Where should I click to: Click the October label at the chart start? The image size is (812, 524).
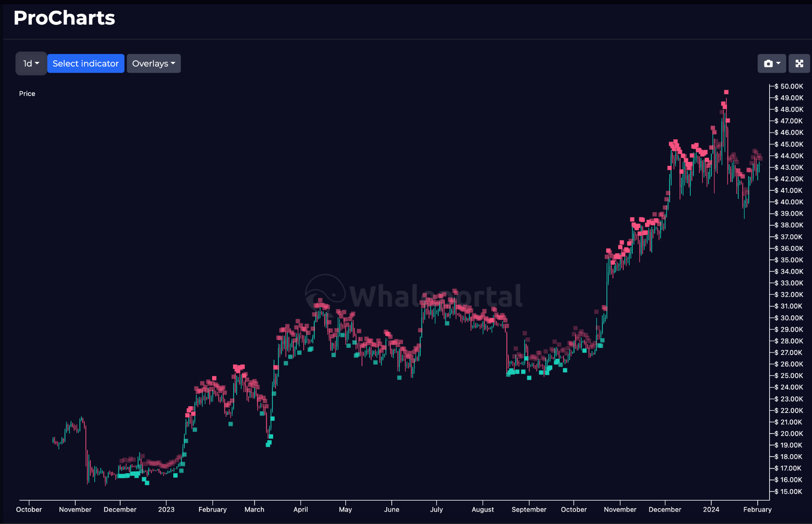pyautogui.click(x=29, y=509)
